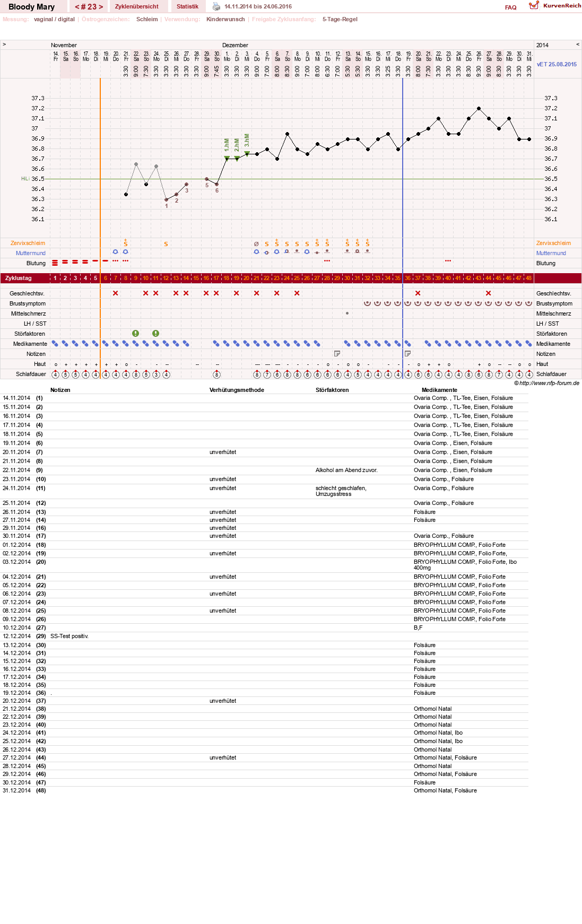This screenshot has height=924, width=582.
Task: Click the date range 14.11.2014 bis 24.06.2016
Action: pyautogui.click(x=258, y=6)
